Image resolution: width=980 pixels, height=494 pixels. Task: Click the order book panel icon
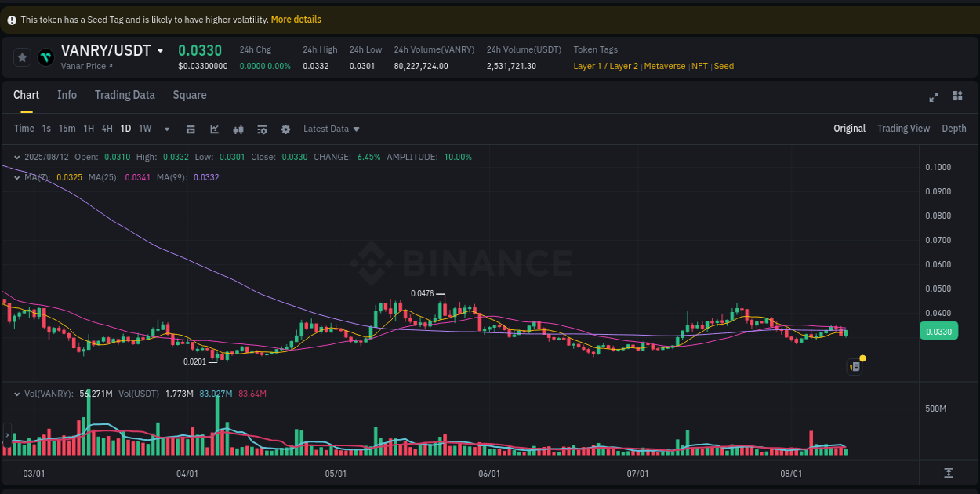click(855, 366)
